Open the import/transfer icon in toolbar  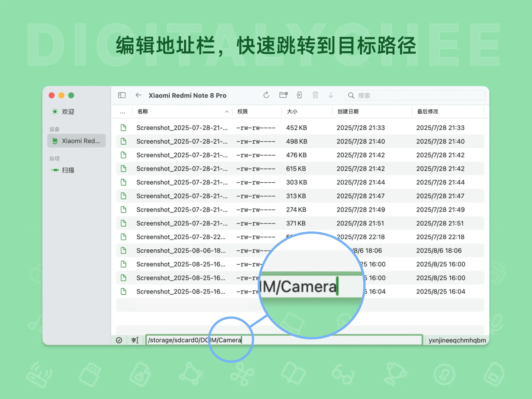coord(299,95)
